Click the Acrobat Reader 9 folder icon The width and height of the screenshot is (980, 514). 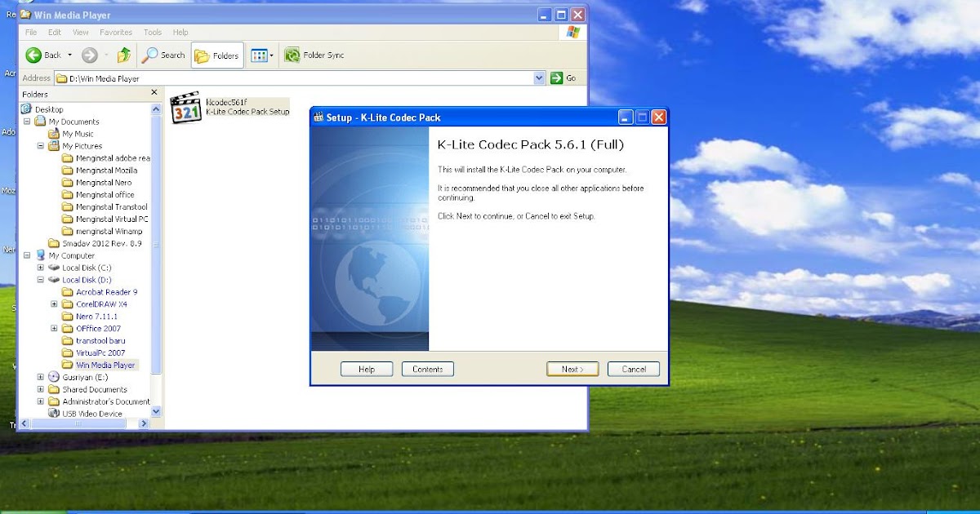click(x=68, y=292)
